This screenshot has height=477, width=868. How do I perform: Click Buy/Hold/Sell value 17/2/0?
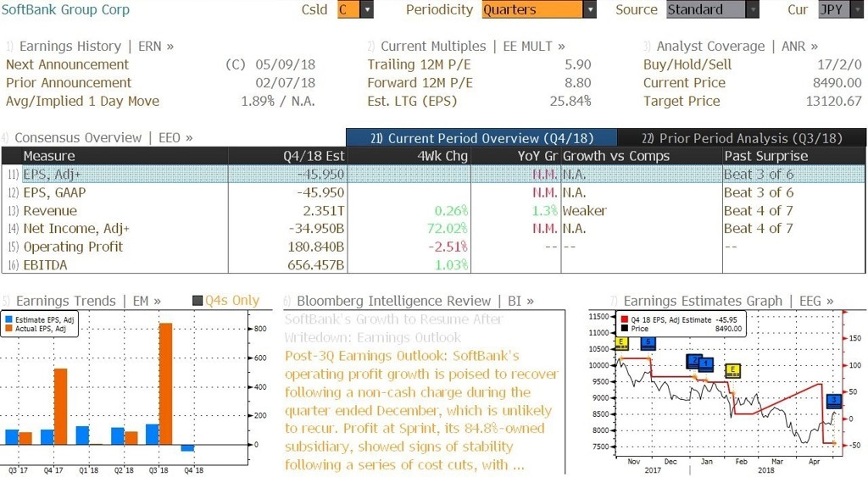[839, 64]
